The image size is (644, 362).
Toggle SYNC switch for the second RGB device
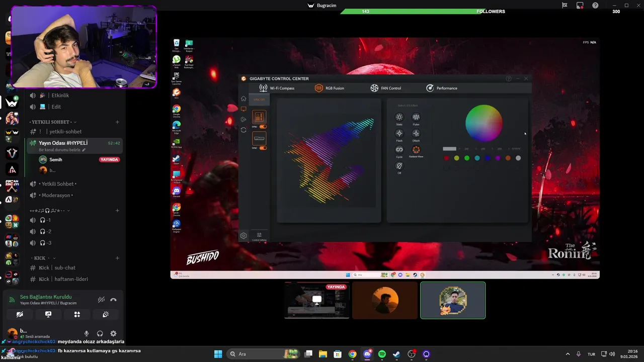pyautogui.click(x=263, y=148)
